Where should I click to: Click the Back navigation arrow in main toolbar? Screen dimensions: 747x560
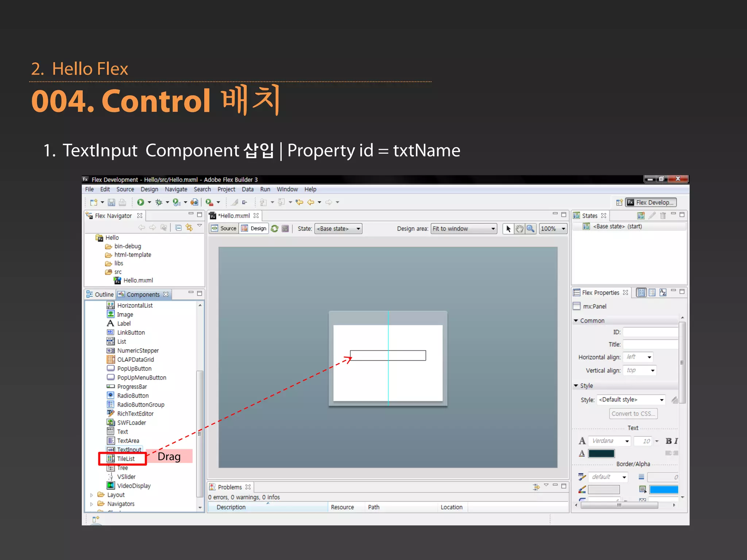click(310, 202)
